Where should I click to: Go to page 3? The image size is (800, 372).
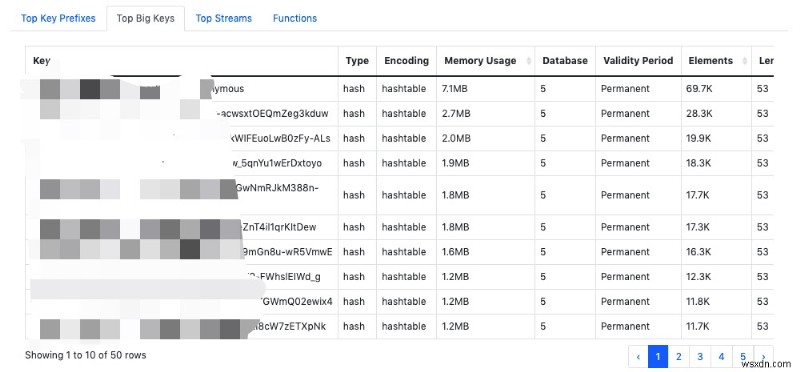pyautogui.click(x=700, y=357)
